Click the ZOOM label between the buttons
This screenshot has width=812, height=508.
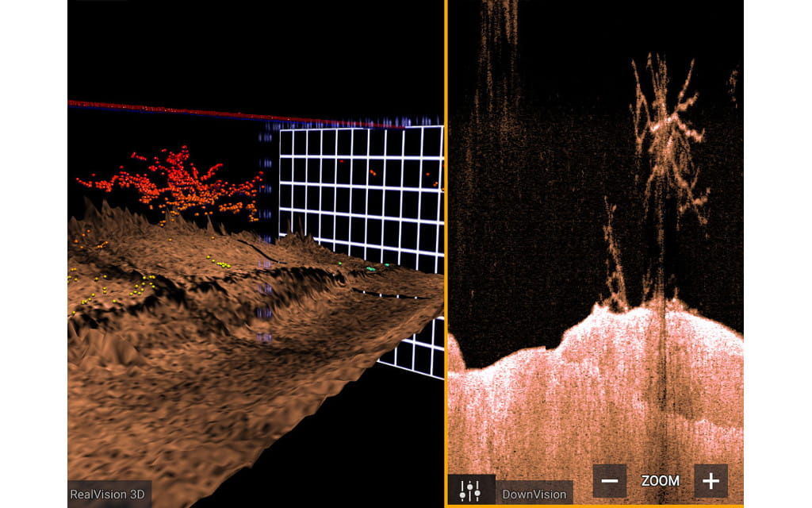click(660, 481)
